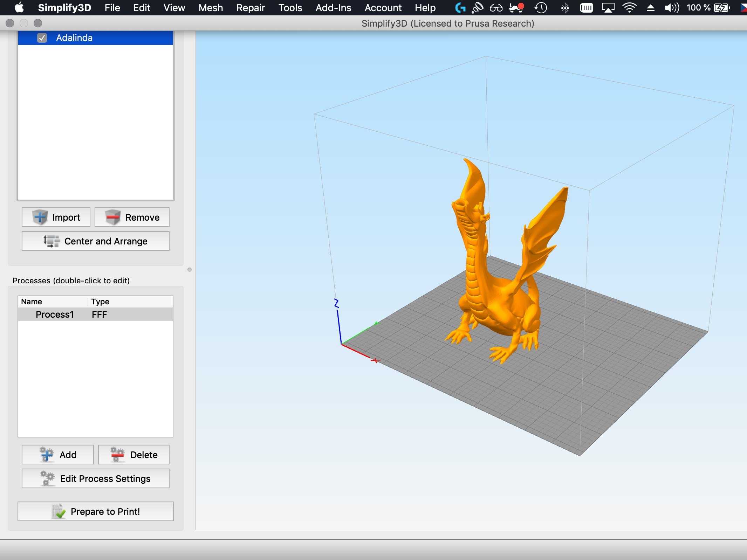Click the Center and Arrange icon
Image resolution: width=747 pixels, height=560 pixels.
(x=95, y=241)
